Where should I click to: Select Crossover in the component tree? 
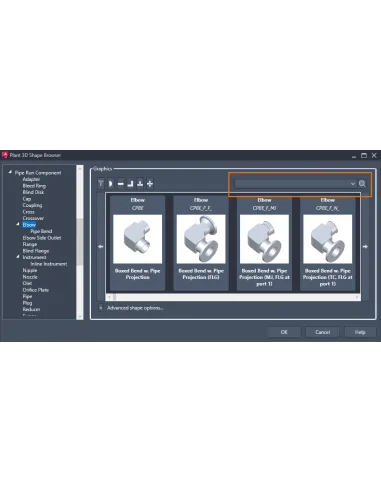pyautogui.click(x=33, y=218)
